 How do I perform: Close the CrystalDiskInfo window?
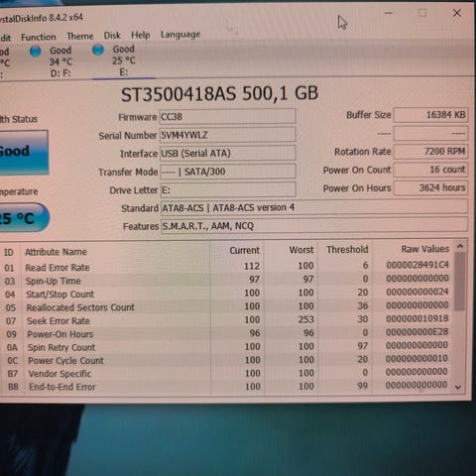[457, 13]
